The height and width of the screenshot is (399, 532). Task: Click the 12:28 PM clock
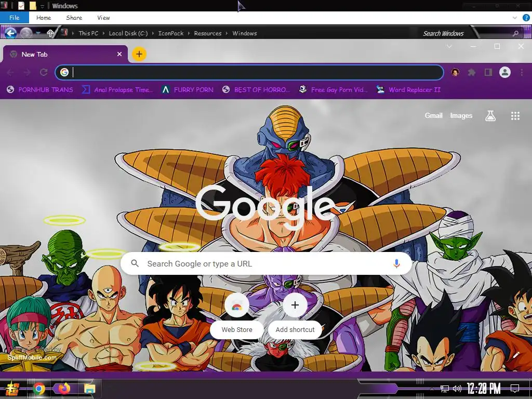[484, 389]
